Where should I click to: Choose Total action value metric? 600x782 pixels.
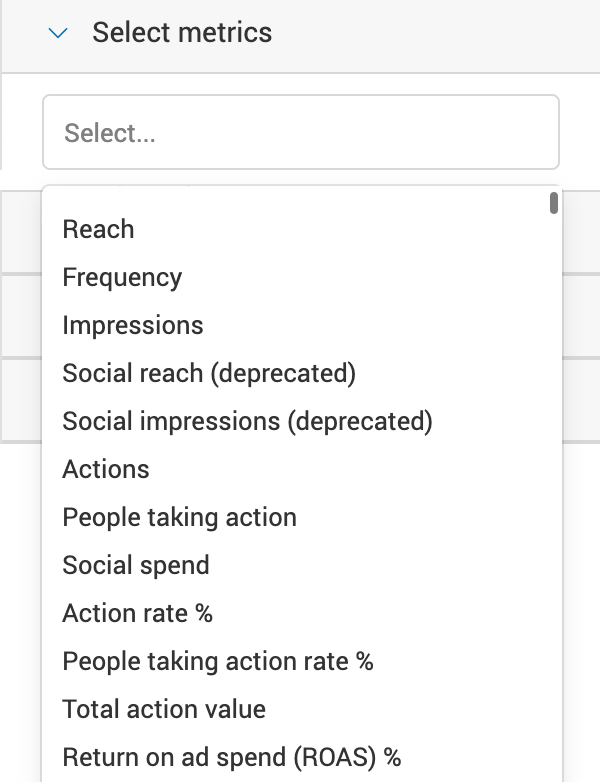[x=164, y=709]
